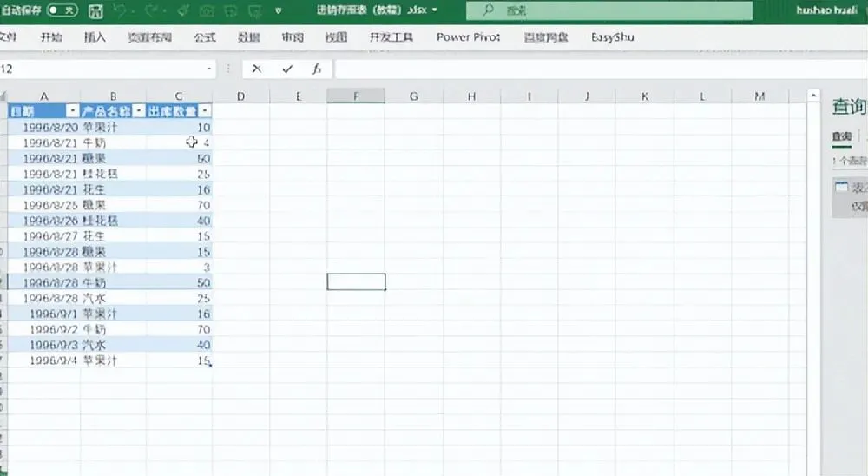Open the 审阅 (Review) ribbon tab
868x476 pixels.
(x=293, y=37)
